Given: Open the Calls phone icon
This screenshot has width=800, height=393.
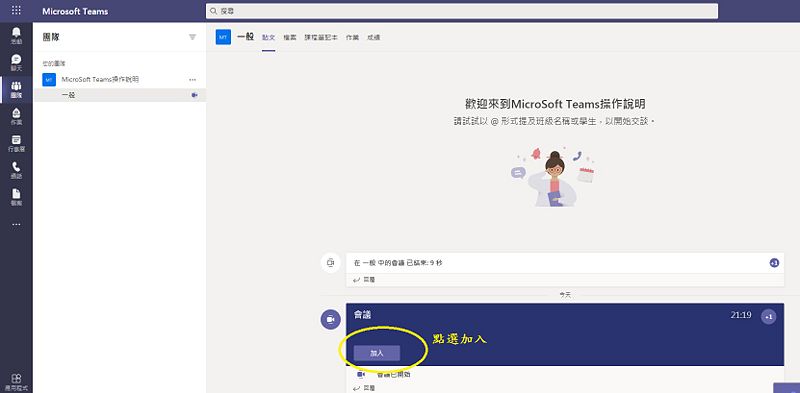Looking at the screenshot, I should (x=16, y=170).
